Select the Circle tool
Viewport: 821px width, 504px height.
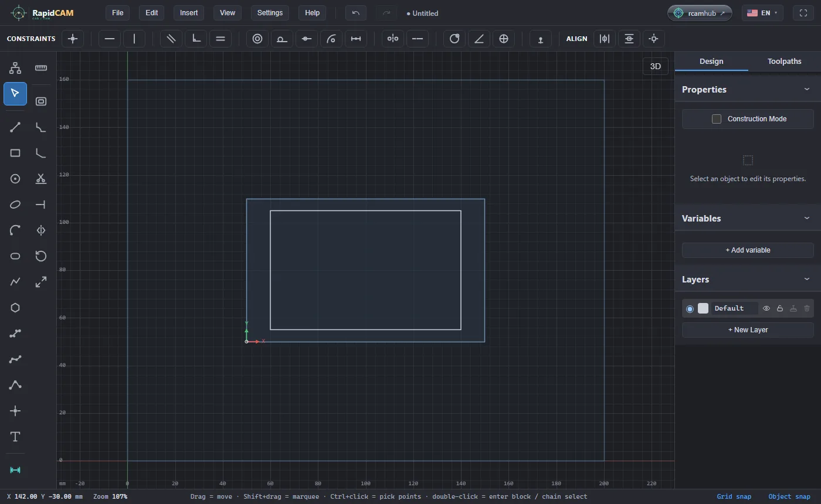pyautogui.click(x=15, y=179)
